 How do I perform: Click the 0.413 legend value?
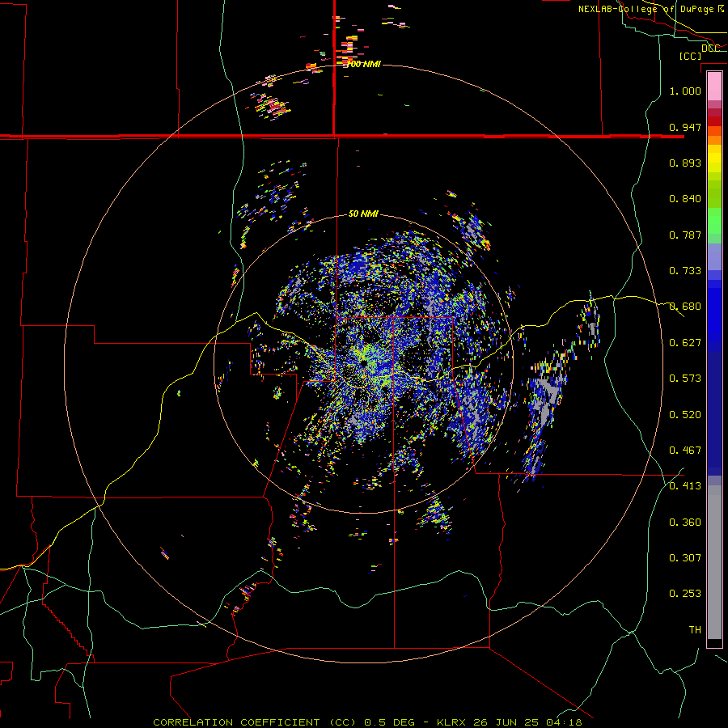coord(685,486)
